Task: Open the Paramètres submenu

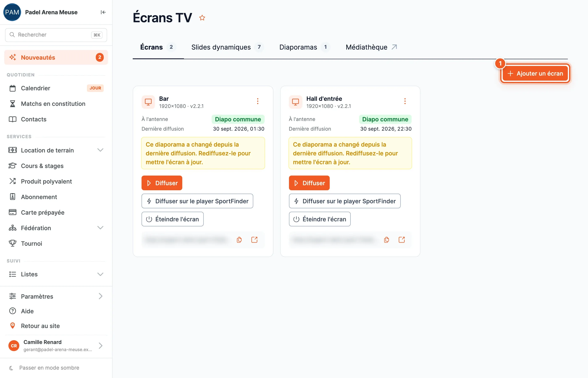Action: pos(56,296)
